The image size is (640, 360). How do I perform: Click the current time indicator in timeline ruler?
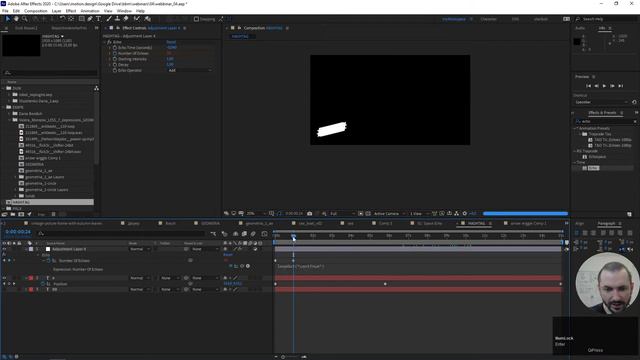[x=293, y=237]
